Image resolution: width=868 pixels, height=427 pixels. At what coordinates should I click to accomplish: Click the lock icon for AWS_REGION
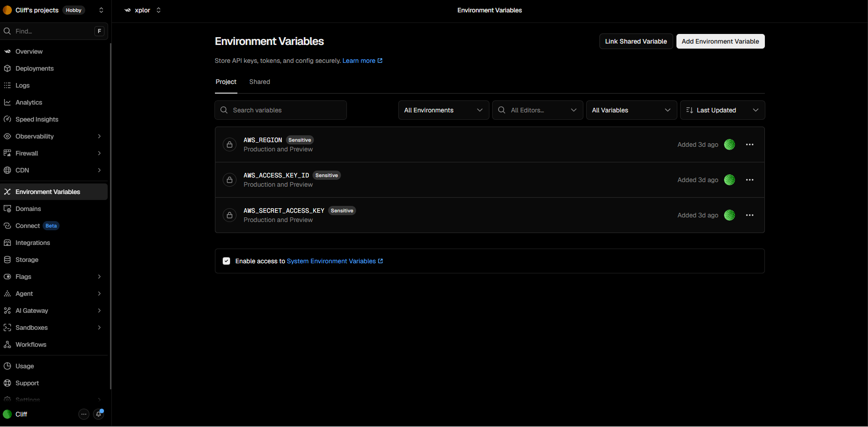click(230, 144)
